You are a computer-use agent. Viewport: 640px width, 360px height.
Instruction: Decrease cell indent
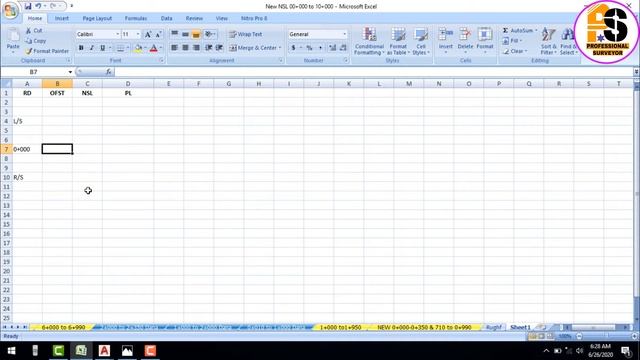click(x=209, y=48)
